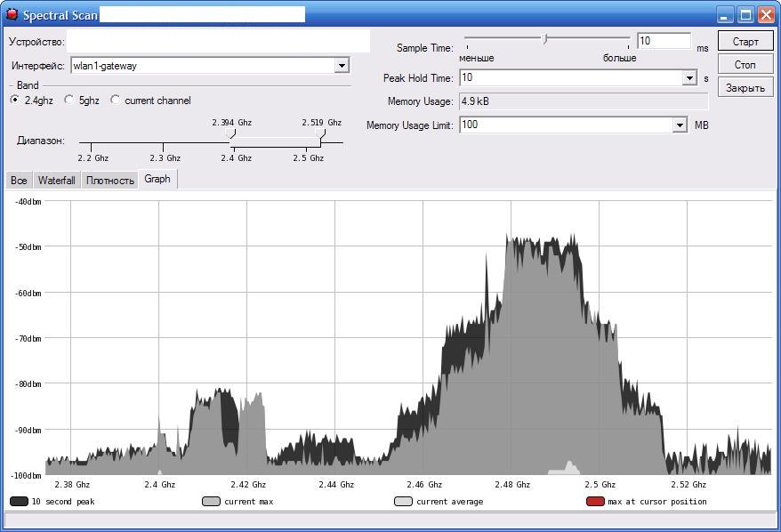Select the current channel radio button
781x532 pixels.
pyautogui.click(x=116, y=101)
